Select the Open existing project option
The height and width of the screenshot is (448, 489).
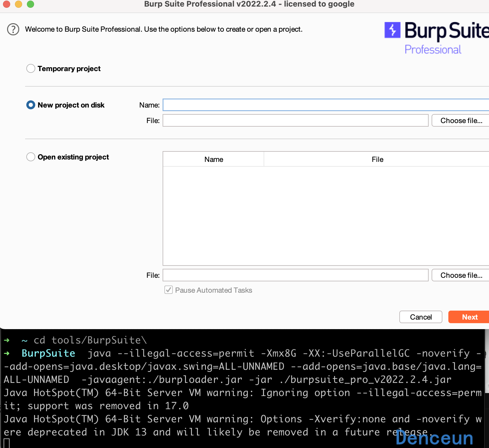click(31, 157)
